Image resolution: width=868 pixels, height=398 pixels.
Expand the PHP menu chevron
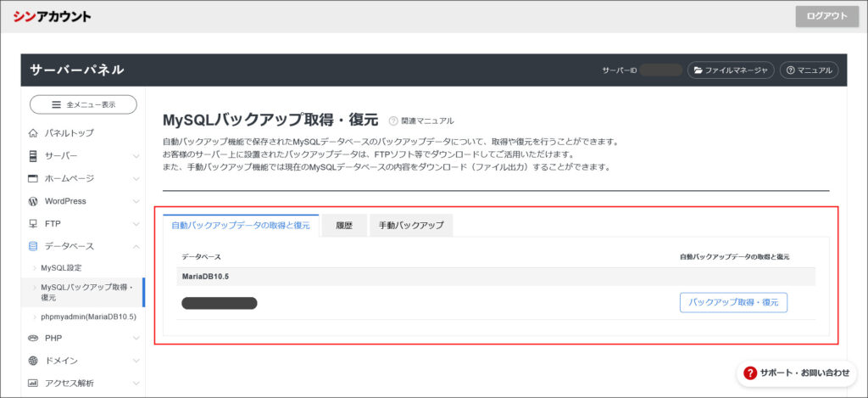click(x=136, y=338)
